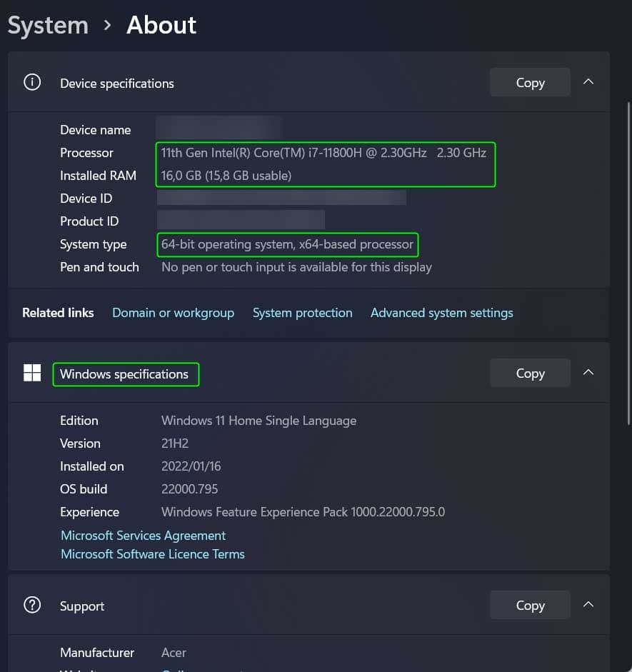632x672 pixels.
Task: Select the OS build value 22000.795
Action: [189, 489]
